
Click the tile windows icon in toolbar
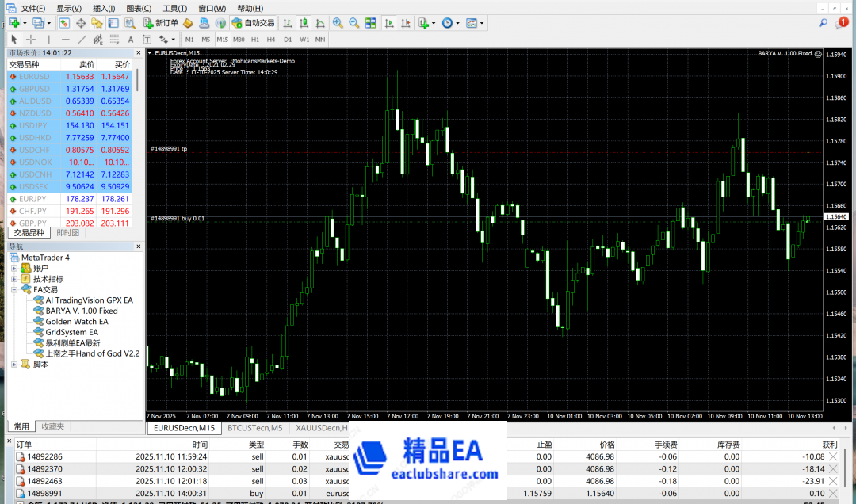coord(369,23)
